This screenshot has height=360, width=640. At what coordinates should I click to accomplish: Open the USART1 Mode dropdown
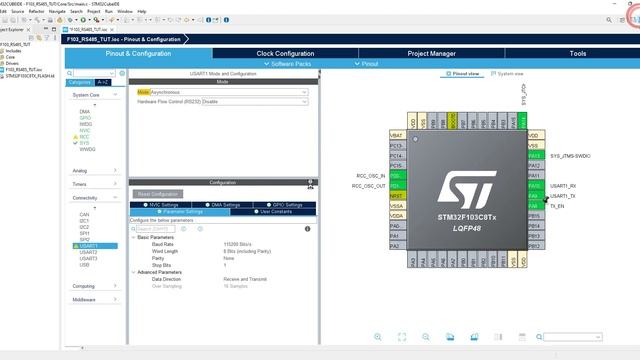point(229,92)
